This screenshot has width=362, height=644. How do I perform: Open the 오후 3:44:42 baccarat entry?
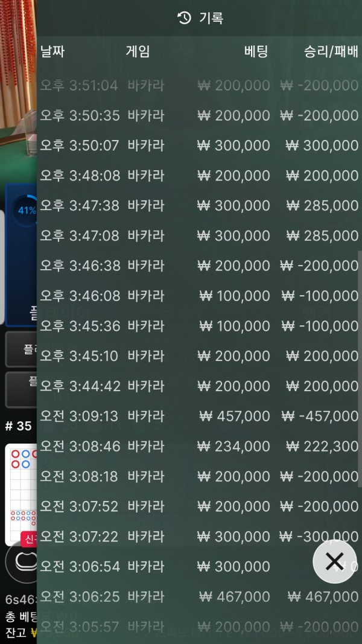[x=199, y=386]
